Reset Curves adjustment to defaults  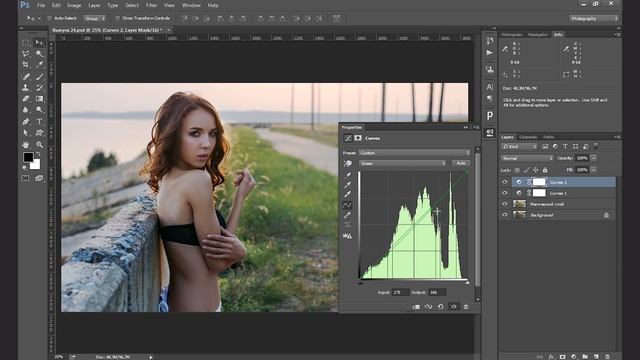point(440,307)
